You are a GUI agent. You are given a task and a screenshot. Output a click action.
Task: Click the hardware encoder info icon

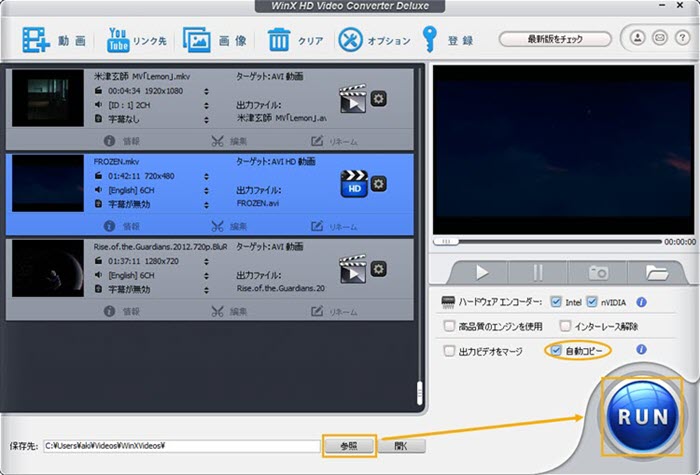[642, 302]
